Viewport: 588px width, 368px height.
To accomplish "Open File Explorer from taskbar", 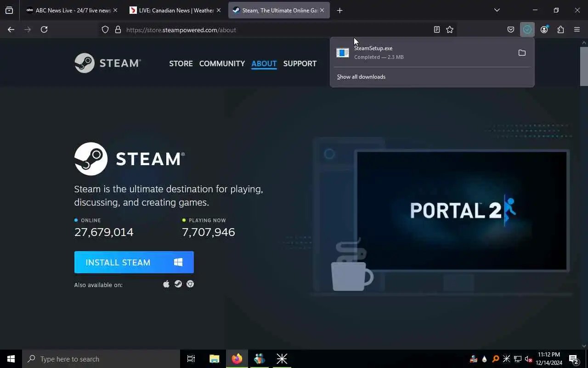I will (x=215, y=359).
